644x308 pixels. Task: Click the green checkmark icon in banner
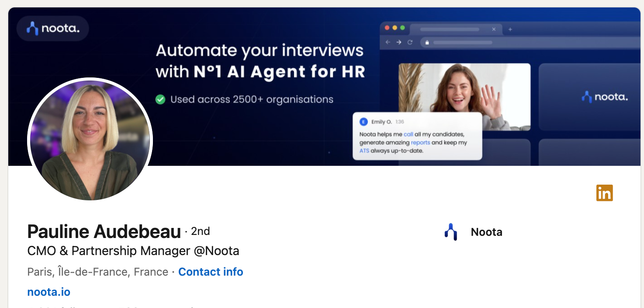(160, 100)
